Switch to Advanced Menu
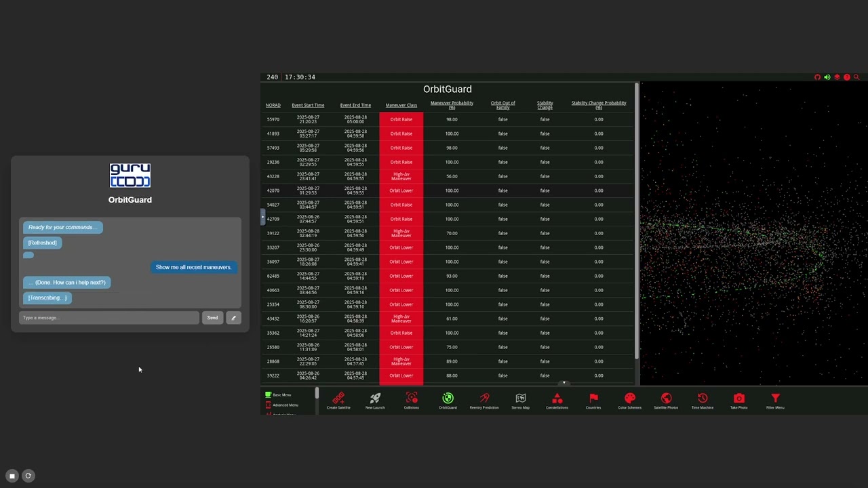This screenshot has height=488, width=868. click(281, 405)
